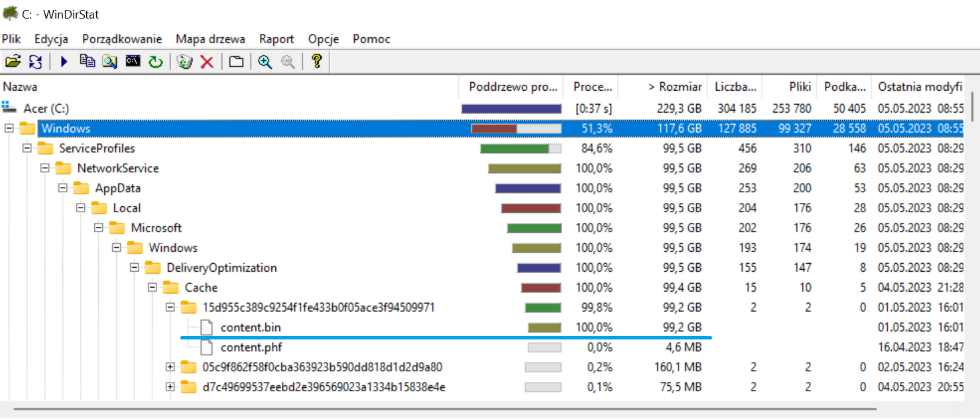Click the Command Prompt Here icon
The image size is (980, 419).
click(133, 62)
